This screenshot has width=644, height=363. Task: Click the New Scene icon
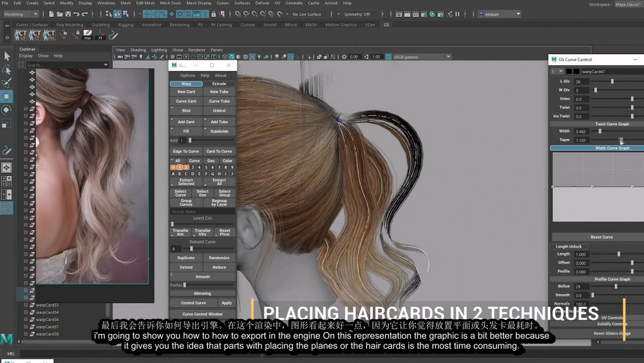(52, 14)
